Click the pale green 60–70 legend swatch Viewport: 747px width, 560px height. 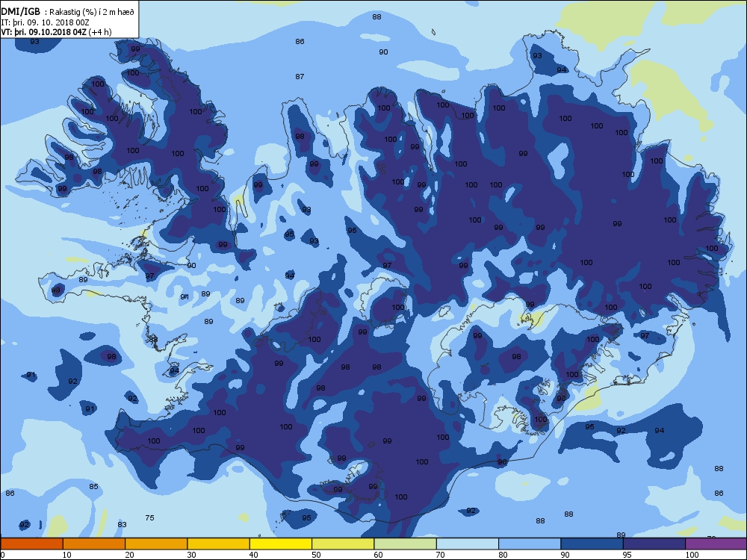tap(406, 544)
